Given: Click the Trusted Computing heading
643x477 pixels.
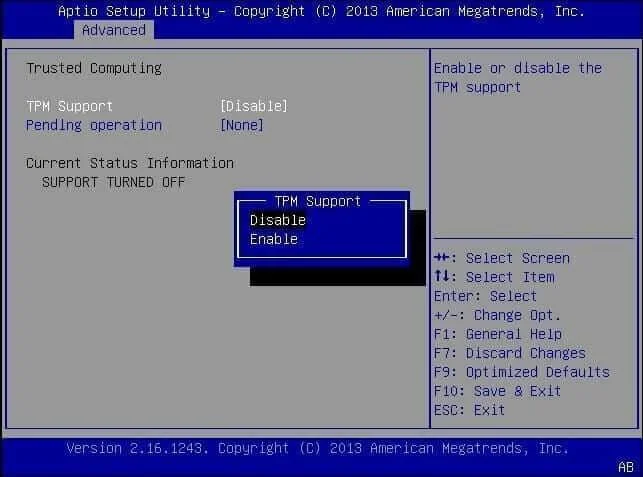Looking at the screenshot, I should [94, 68].
